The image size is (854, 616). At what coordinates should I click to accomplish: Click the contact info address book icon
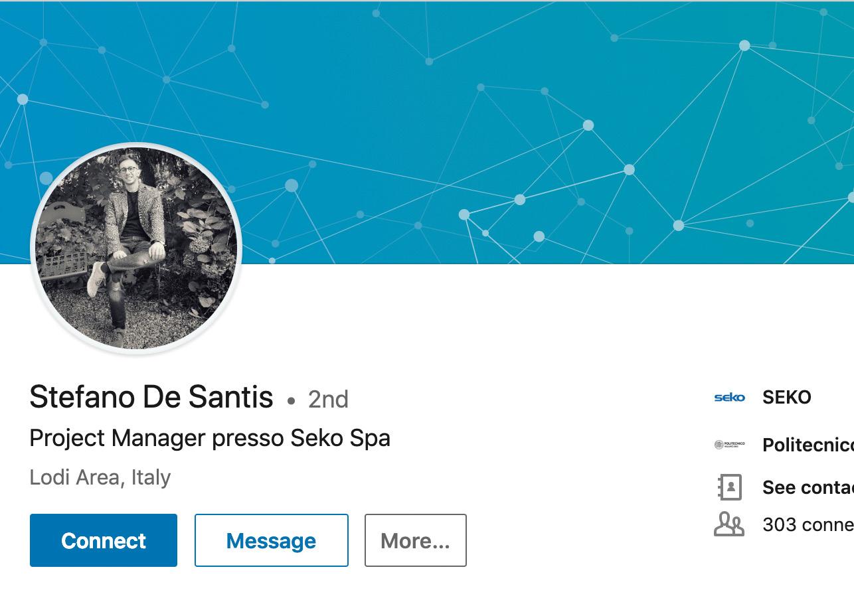(729, 487)
